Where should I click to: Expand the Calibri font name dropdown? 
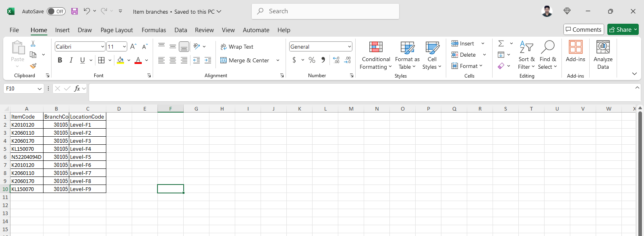(102, 47)
